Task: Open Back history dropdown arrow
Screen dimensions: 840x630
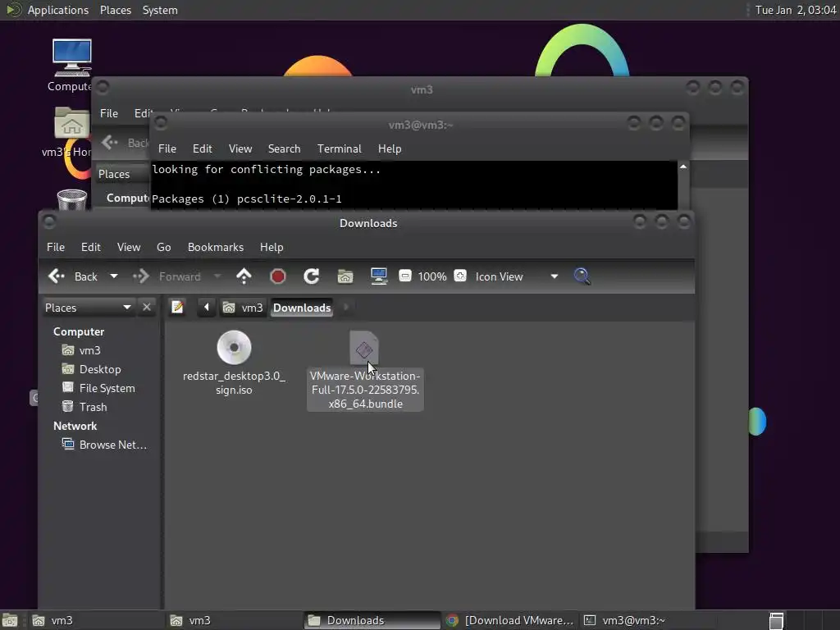Action: point(113,276)
